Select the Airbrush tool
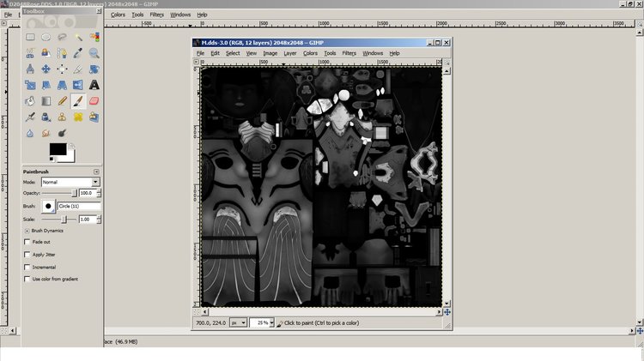This screenshot has height=361, width=644. 30,117
